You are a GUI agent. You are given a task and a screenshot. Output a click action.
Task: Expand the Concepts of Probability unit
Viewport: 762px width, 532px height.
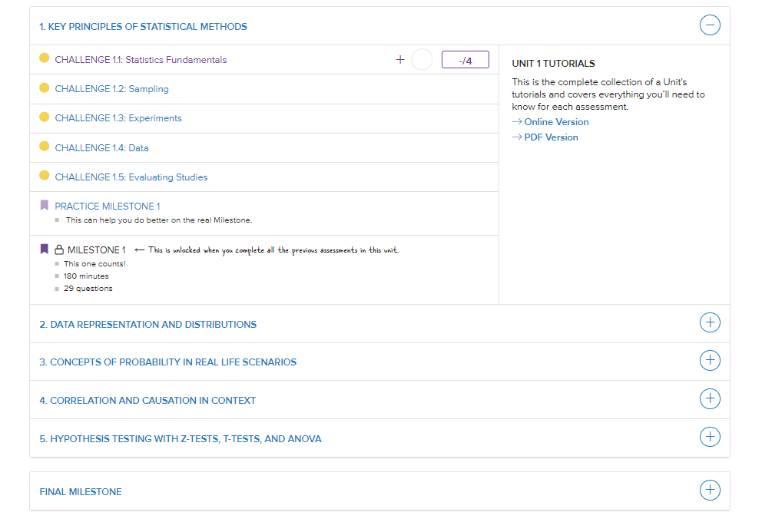point(710,361)
